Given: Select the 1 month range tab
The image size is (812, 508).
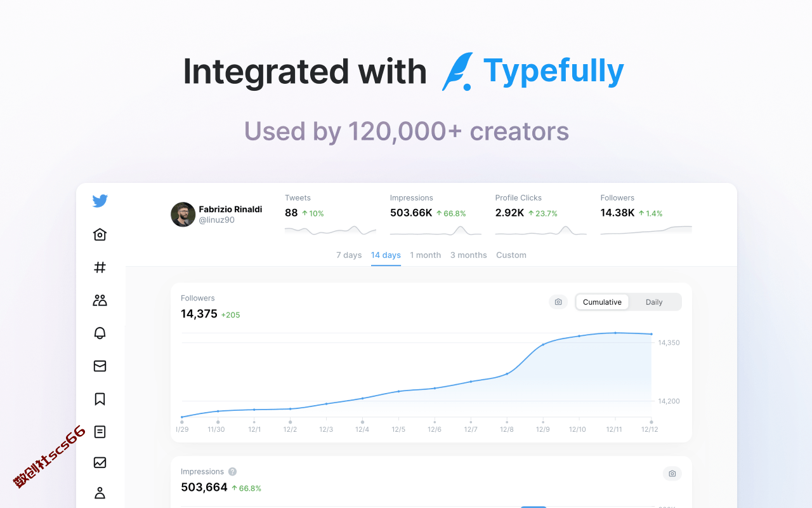Looking at the screenshot, I should point(425,255).
